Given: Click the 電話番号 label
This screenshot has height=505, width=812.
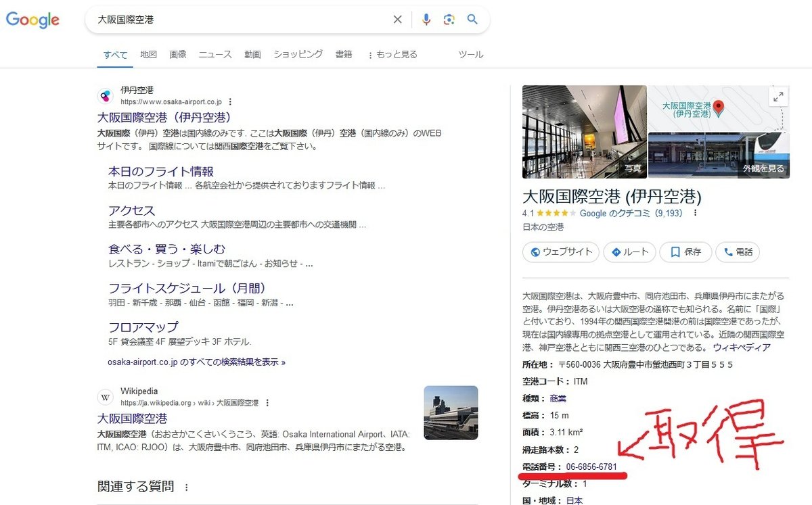Looking at the screenshot, I should [x=542, y=466].
